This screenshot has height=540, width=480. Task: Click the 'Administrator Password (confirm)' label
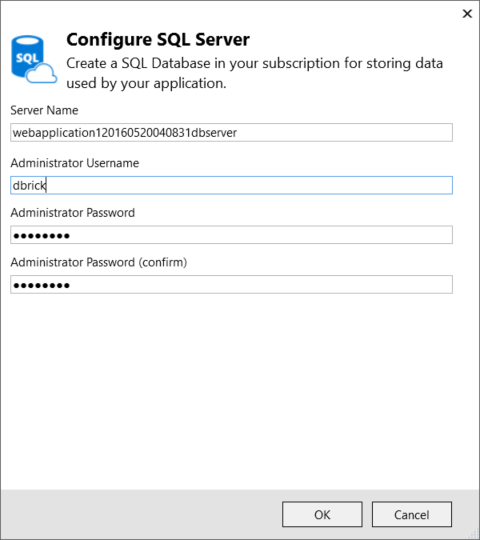[99, 262]
